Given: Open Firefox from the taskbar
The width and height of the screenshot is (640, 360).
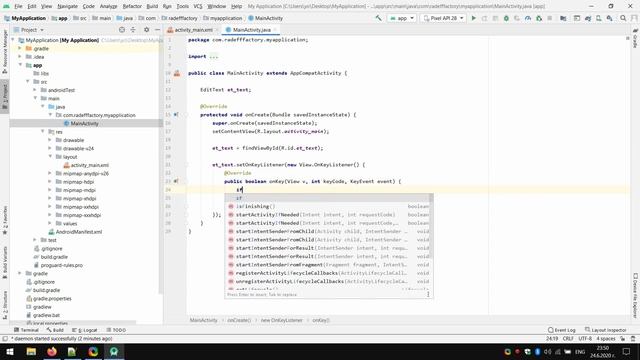Looking at the screenshot, I should tap(52, 351).
